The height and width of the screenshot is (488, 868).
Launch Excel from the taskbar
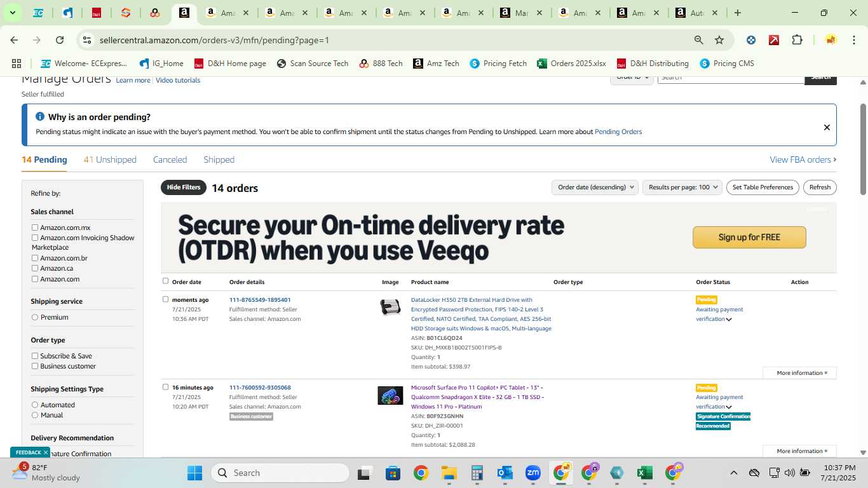click(644, 473)
